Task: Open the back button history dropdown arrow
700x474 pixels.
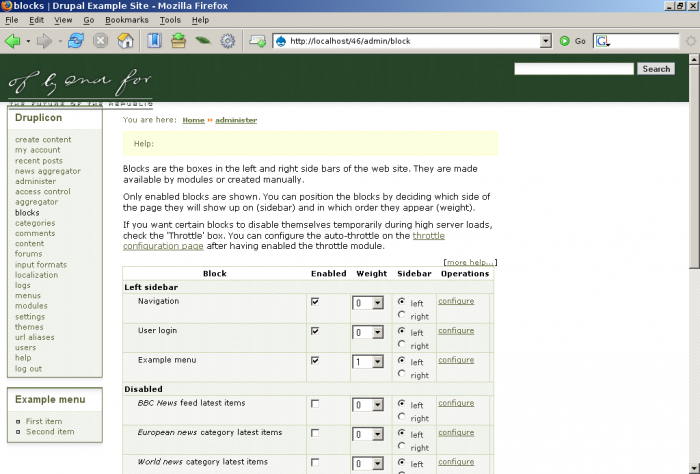Action: (28, 41)
